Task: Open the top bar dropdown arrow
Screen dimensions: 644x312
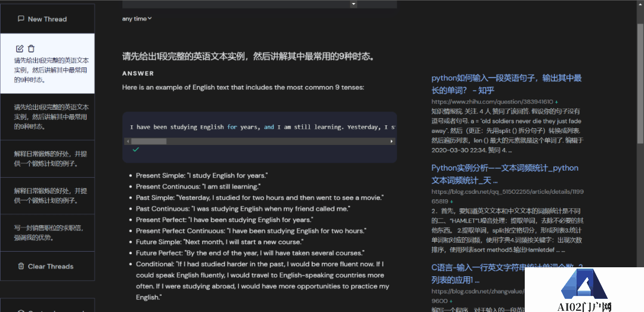Action: (354, 4)
